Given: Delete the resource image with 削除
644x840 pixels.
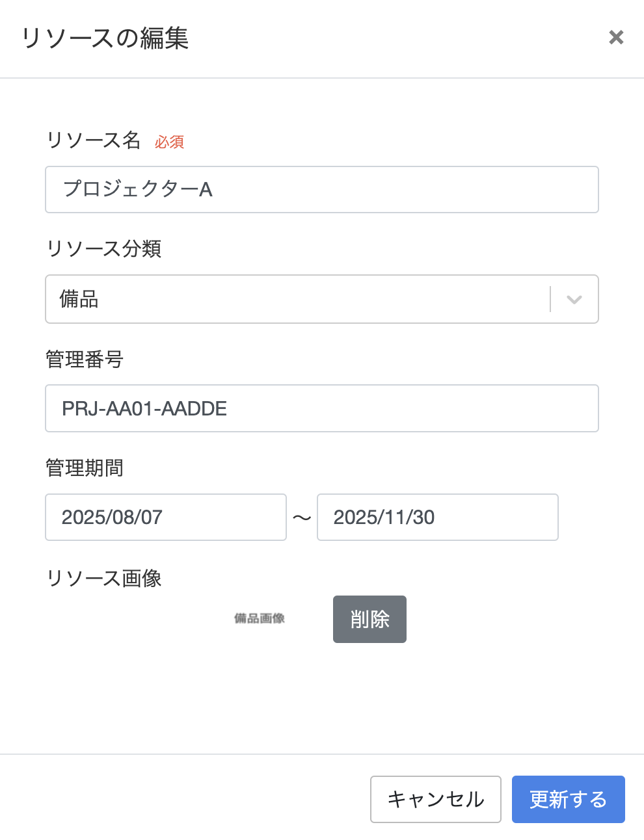Looking at the screenshot, I should [369, 619].
